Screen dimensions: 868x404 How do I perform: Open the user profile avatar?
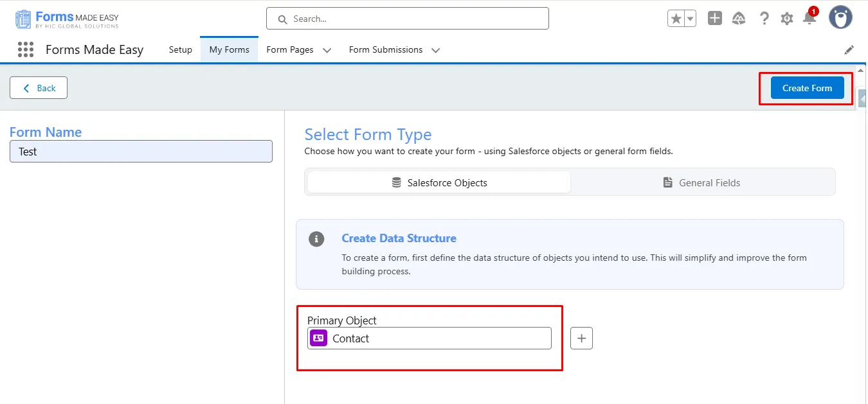click(840, 18)
